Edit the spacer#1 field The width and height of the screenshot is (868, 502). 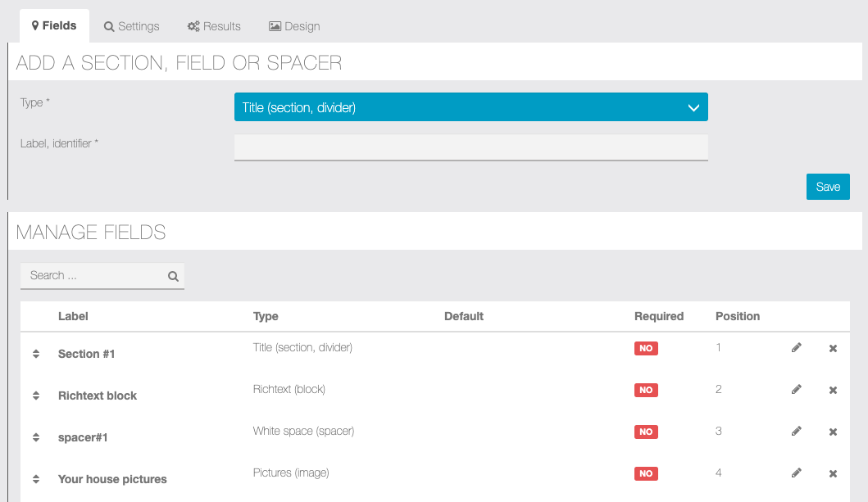[x=796, y=432]
